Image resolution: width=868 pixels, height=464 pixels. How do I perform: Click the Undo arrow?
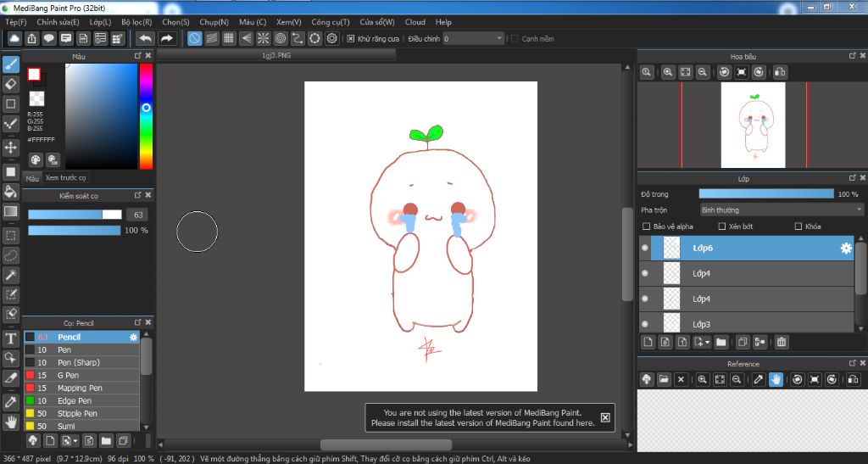tap(146, 38)
